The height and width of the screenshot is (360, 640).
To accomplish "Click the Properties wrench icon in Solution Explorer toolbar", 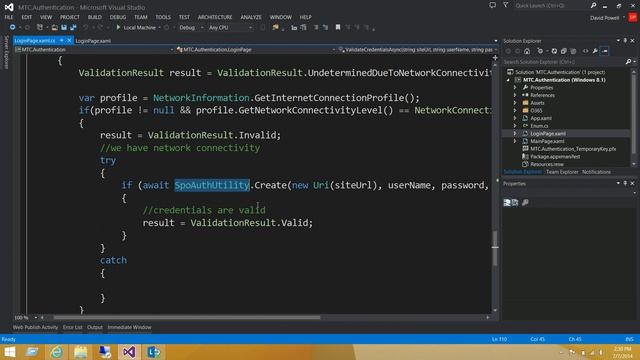I will pos(595,51).
